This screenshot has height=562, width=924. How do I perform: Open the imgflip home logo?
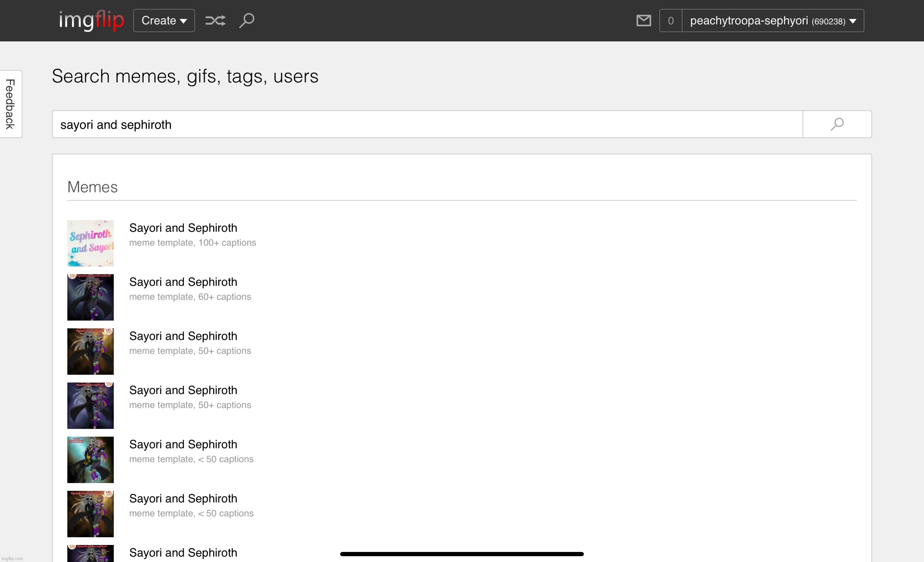click(x=91, y=20)
